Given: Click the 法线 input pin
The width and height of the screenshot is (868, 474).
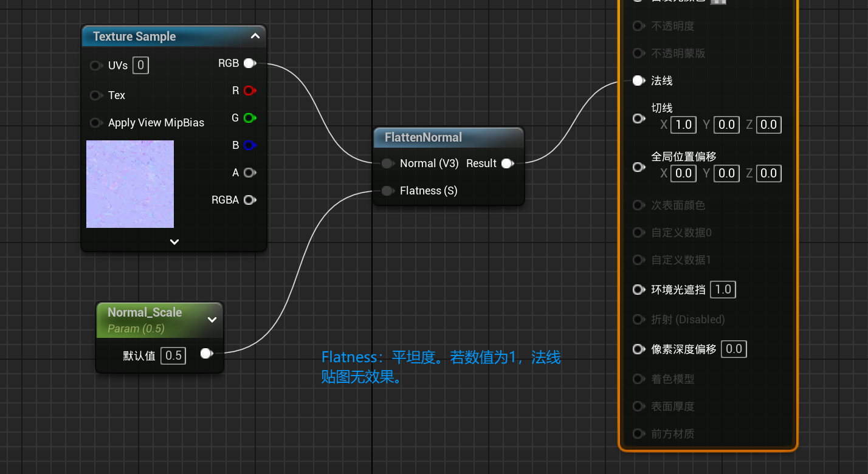Looking at the screenshot, I should (x=638, y=80).
